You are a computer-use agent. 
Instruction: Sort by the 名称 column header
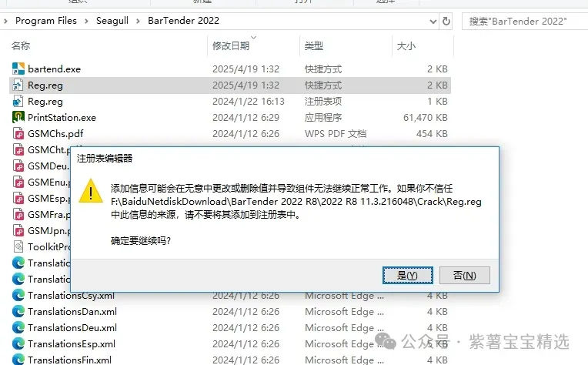point(21,45)
